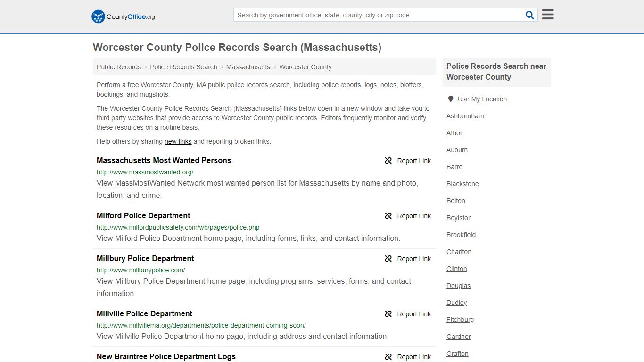The width and height of the screenshot is (644, 362).
Task: Select Dudley in nearby list
Action: point(457,303)
